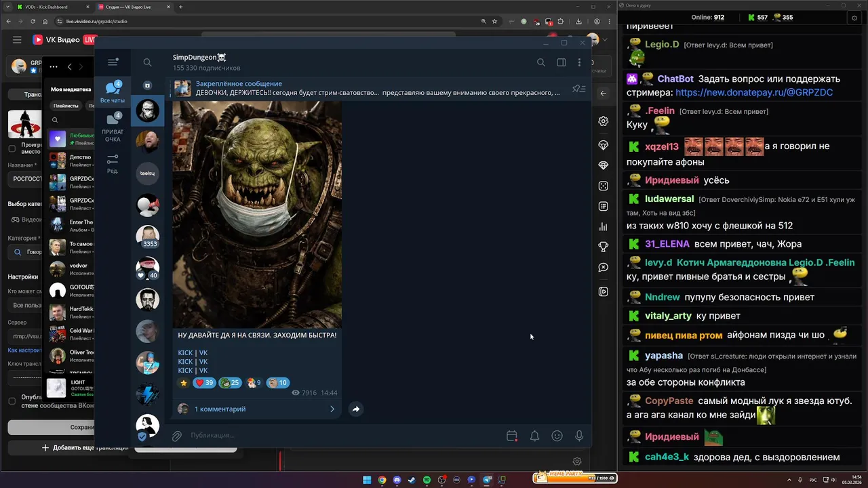Open the 'vodvor' artist entry

click(x=71, y=269)
